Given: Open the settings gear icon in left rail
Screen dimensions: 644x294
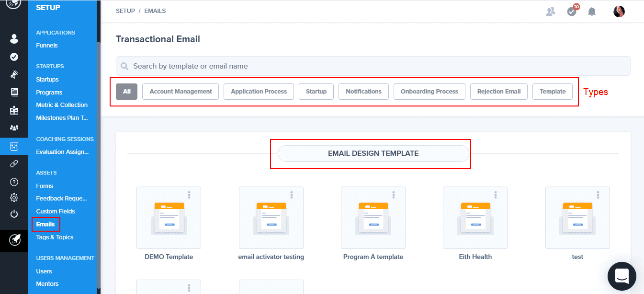Looking at the screenshot, I should point(14,197).
